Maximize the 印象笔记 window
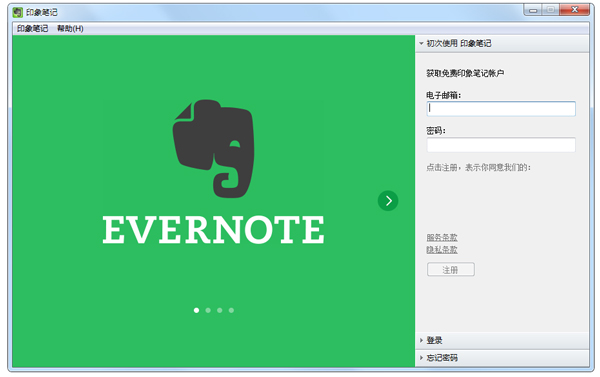 coord(551,10)
